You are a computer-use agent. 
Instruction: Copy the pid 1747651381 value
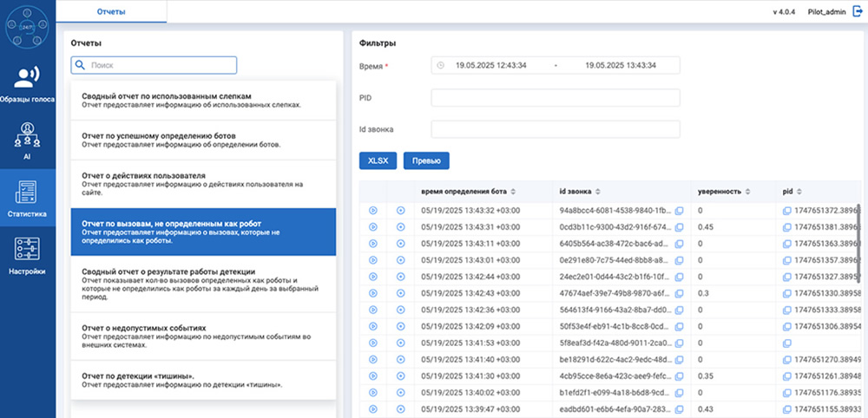[x=786, y=227]
